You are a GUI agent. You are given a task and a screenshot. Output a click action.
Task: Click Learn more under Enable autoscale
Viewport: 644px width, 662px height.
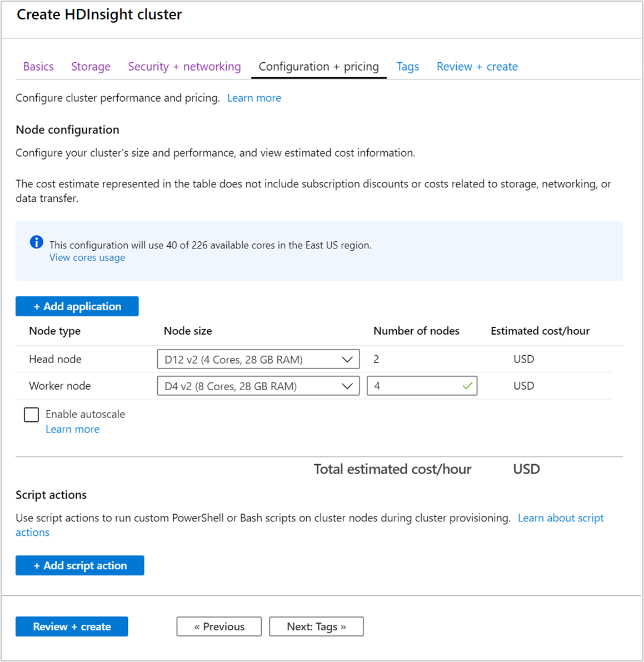pyautogui.click(x=72, y=429)
